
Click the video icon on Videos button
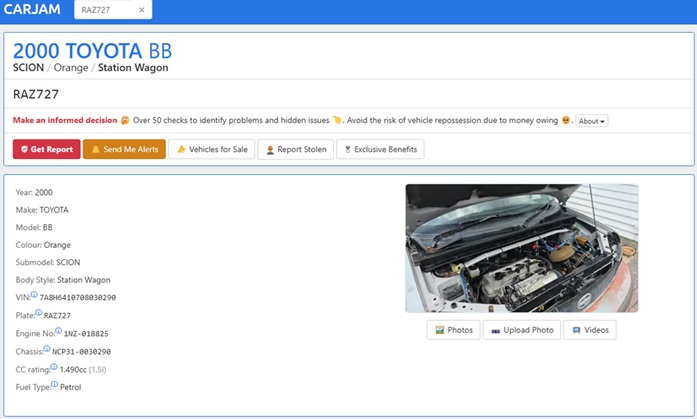(577, 330)
